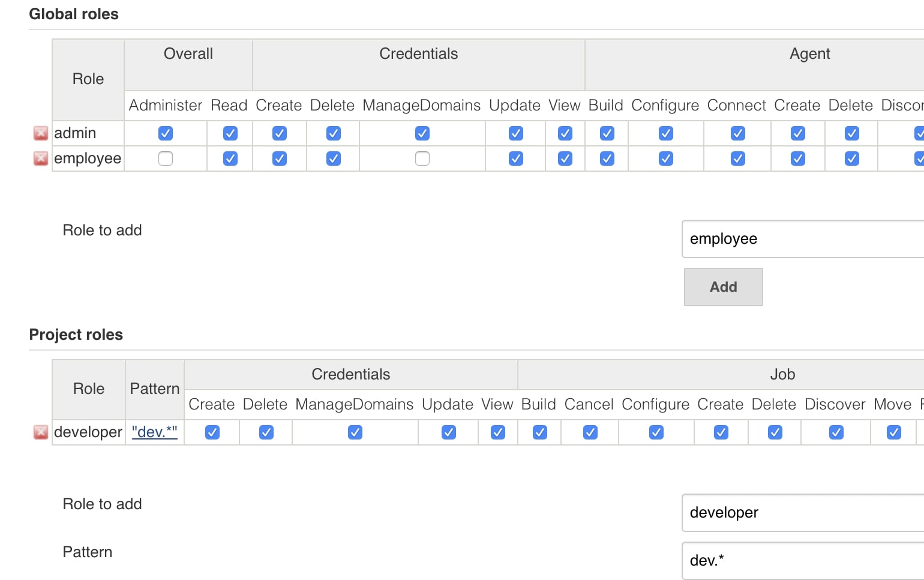Uncheck Agent Connect for admin role

[x=738, y=133]
